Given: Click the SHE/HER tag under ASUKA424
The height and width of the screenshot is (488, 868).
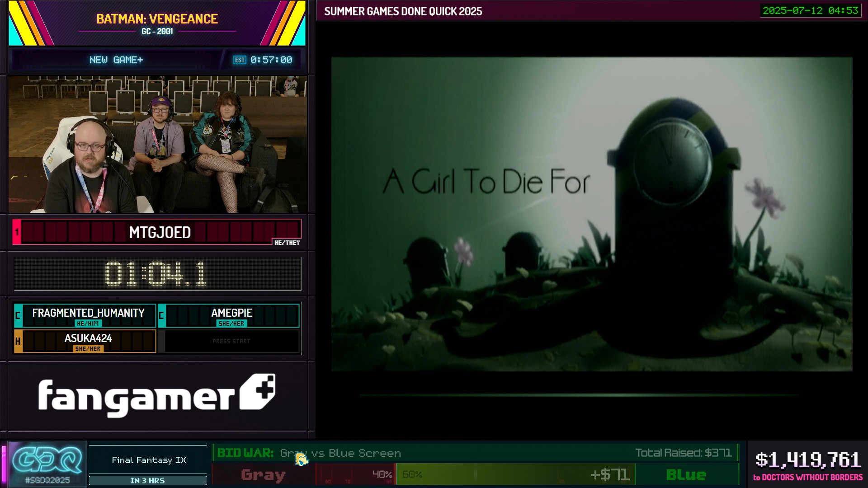Looking at the screenshot, I should coord(88,349).
